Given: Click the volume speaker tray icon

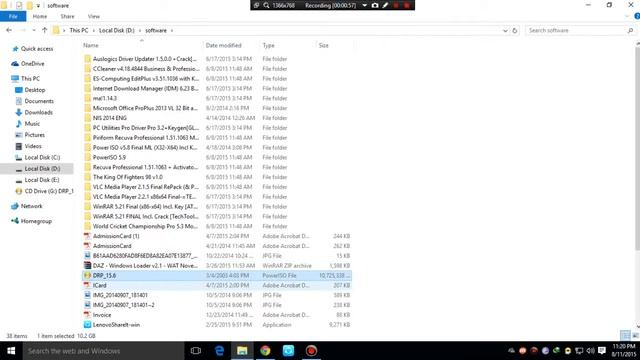Looking at the screenshot, I should 590,351.
